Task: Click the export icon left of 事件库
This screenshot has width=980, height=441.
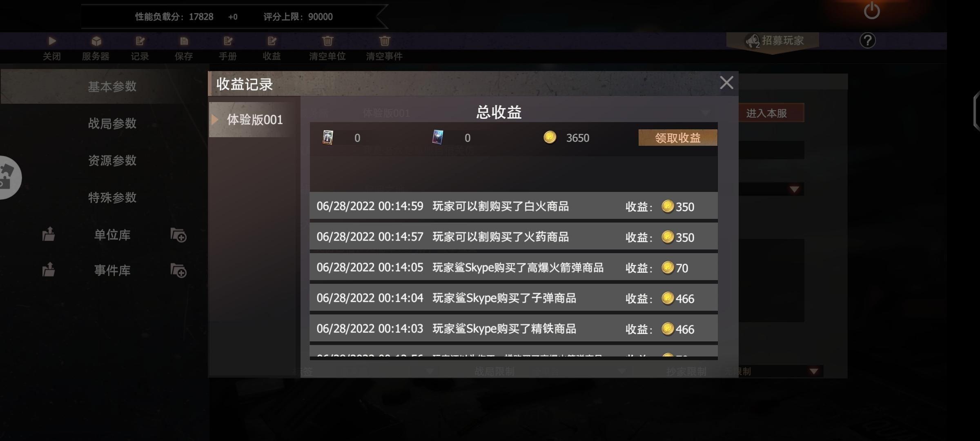Action: (49, 269)
